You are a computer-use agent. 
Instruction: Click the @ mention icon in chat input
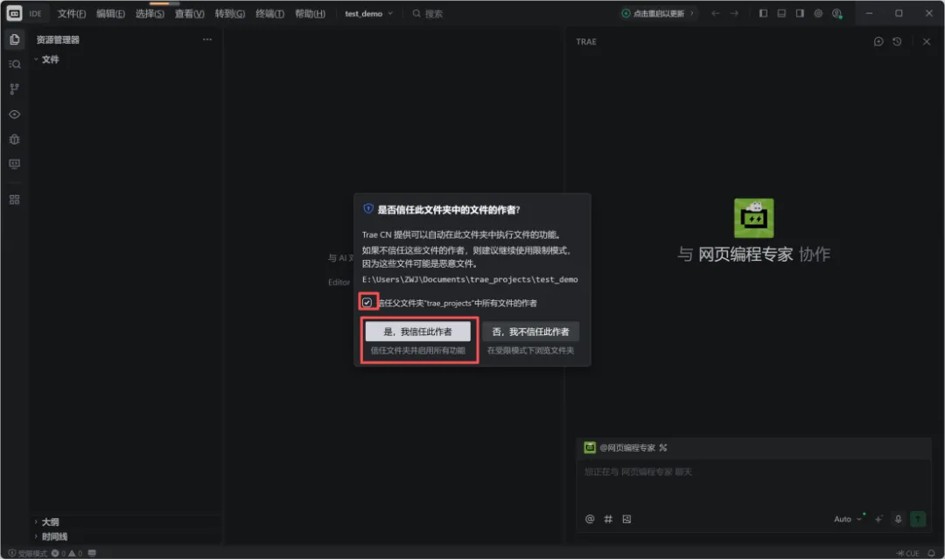click(x=590, y=519)
